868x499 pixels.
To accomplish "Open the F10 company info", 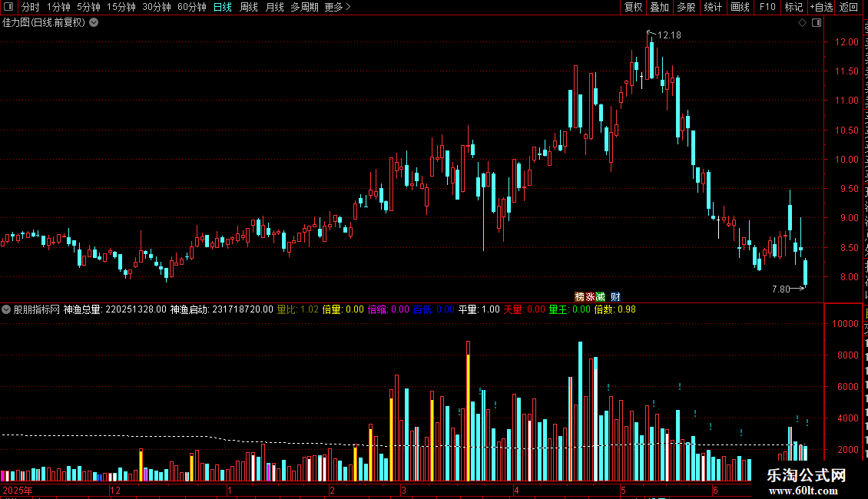I will tap(767, 7).
